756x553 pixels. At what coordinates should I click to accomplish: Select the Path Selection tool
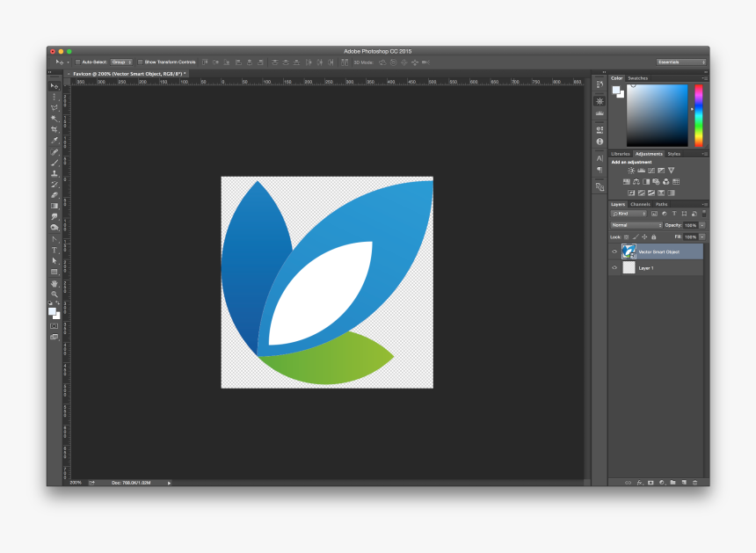(55, 261)
